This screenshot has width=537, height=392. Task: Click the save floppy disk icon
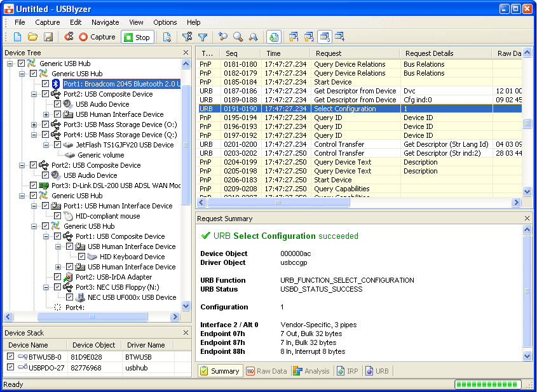click(48, 37)
